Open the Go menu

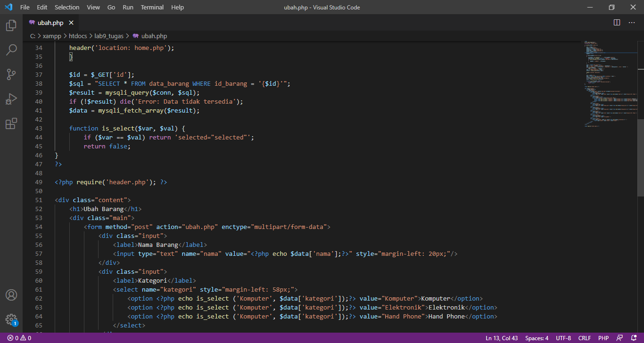(111, 7)
